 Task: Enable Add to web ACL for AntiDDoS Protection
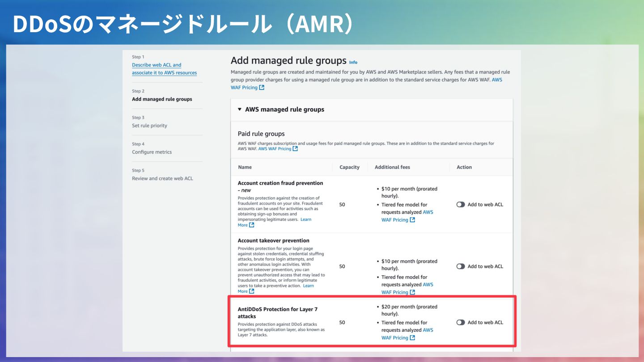point(461,322)
